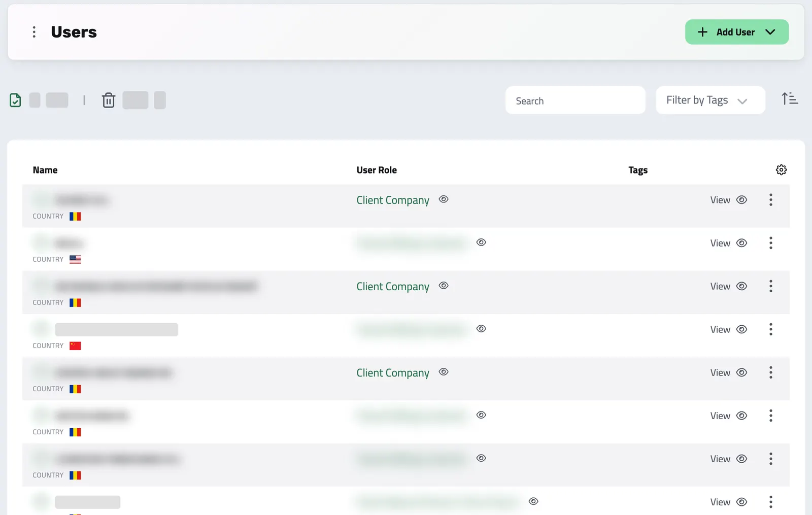Click the Name column header
The width and height of the screenshot is (812, 515).
(x=45, y=170)
